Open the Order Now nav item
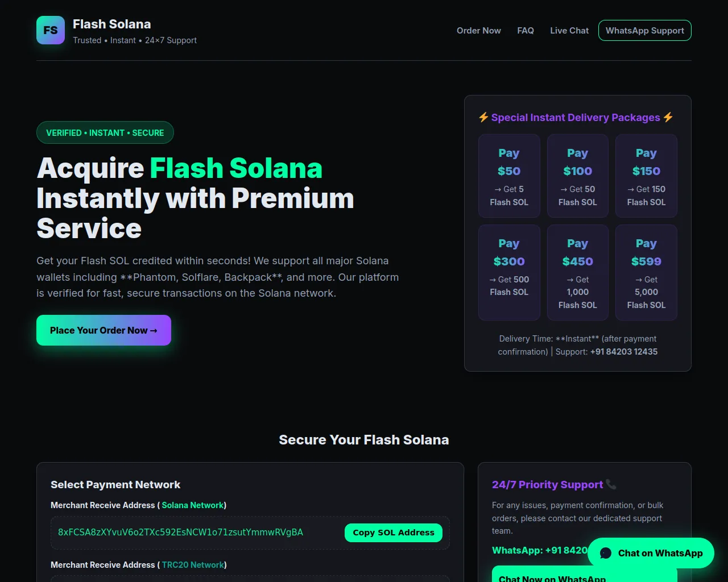The width and height of the screenshot is (728, 582). 478,31
